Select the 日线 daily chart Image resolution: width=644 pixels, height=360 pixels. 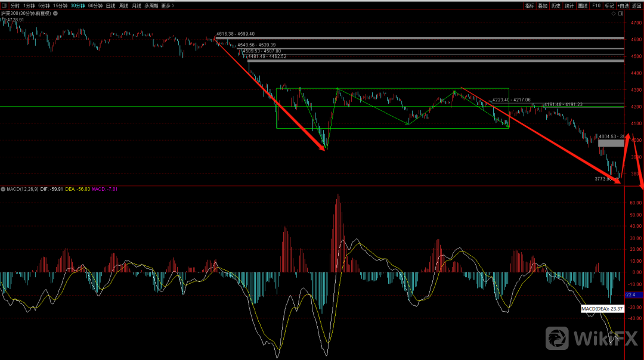coord(110,5)
